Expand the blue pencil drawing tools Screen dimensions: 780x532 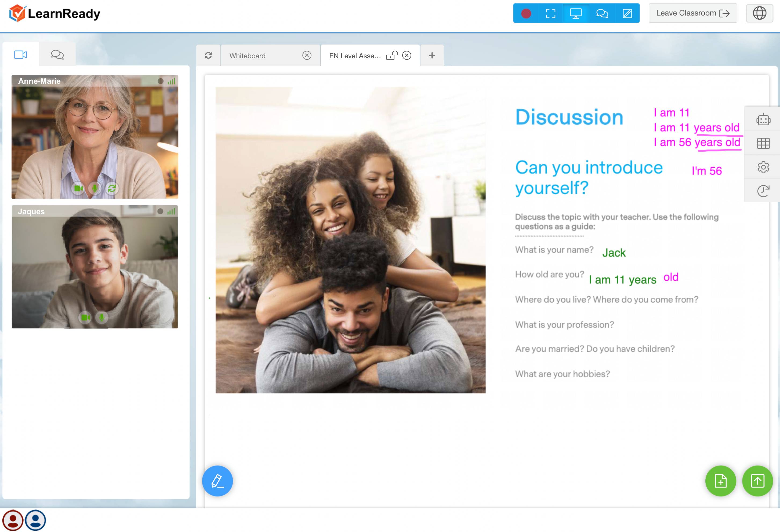pos(217,481)
